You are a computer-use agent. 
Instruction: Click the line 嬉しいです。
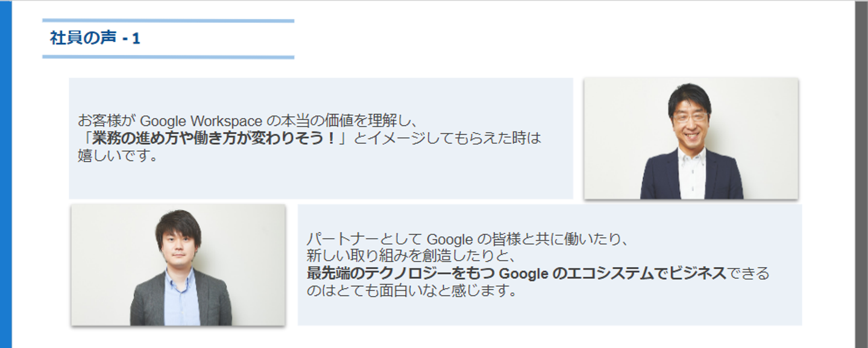[x=118, y=156]
